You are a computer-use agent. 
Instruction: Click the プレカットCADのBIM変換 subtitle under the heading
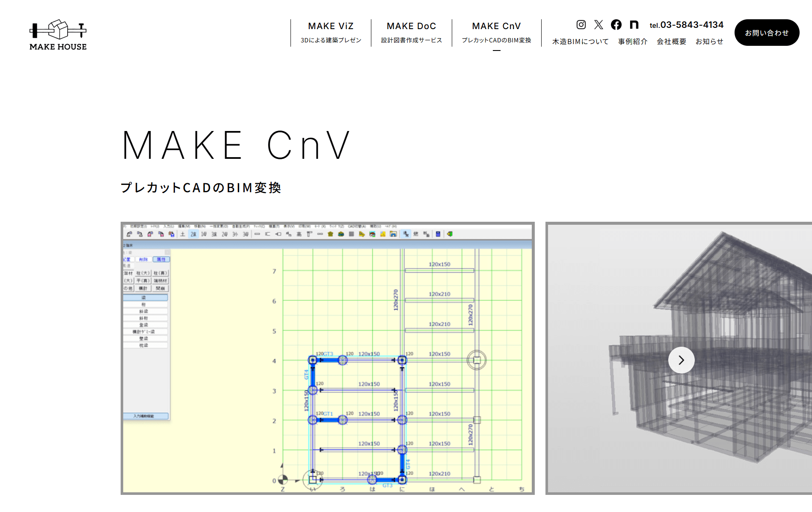click(201, 188)
